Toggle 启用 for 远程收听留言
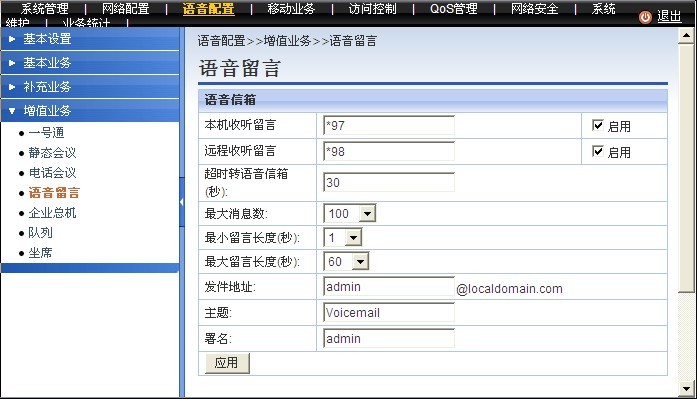This screenshot has height=399, width=697. pos(598,152)
